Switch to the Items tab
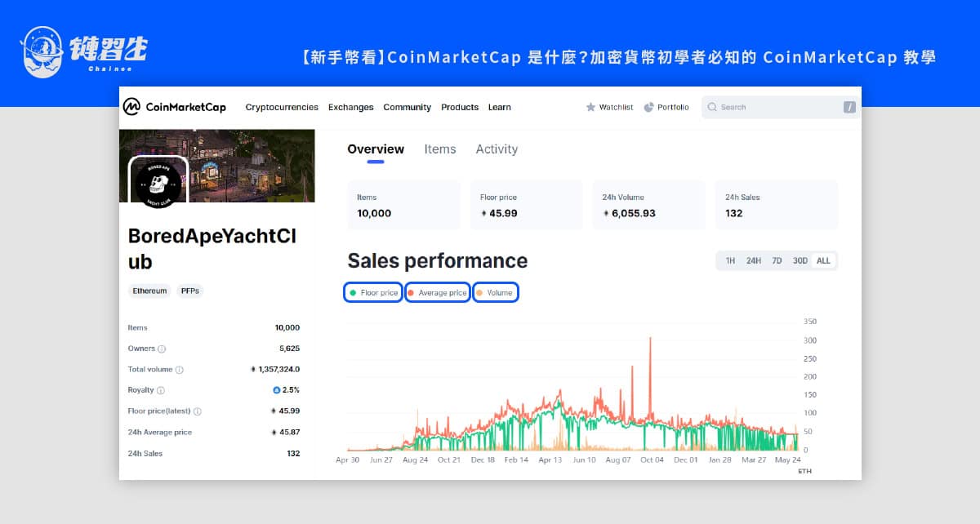 click(x=440, y=149)
